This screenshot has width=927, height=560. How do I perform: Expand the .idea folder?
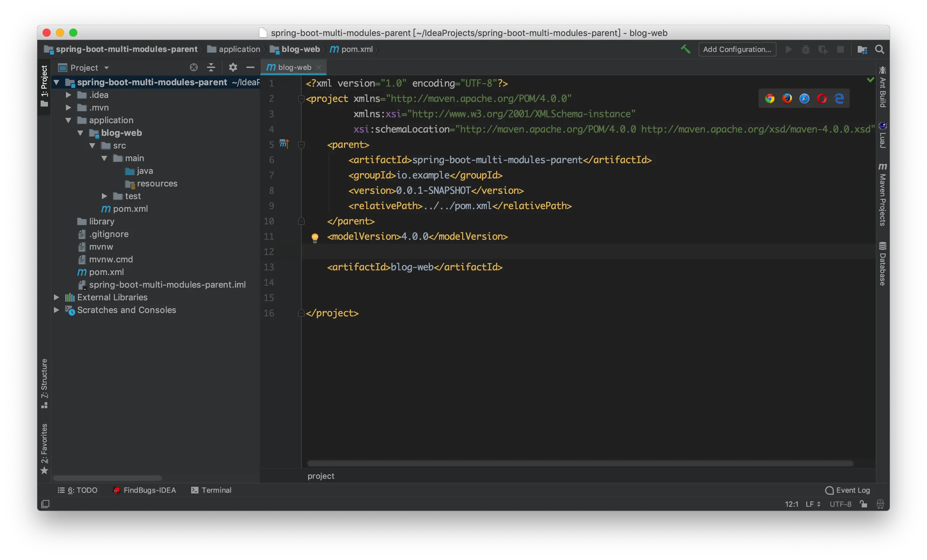tap(69, 95)
